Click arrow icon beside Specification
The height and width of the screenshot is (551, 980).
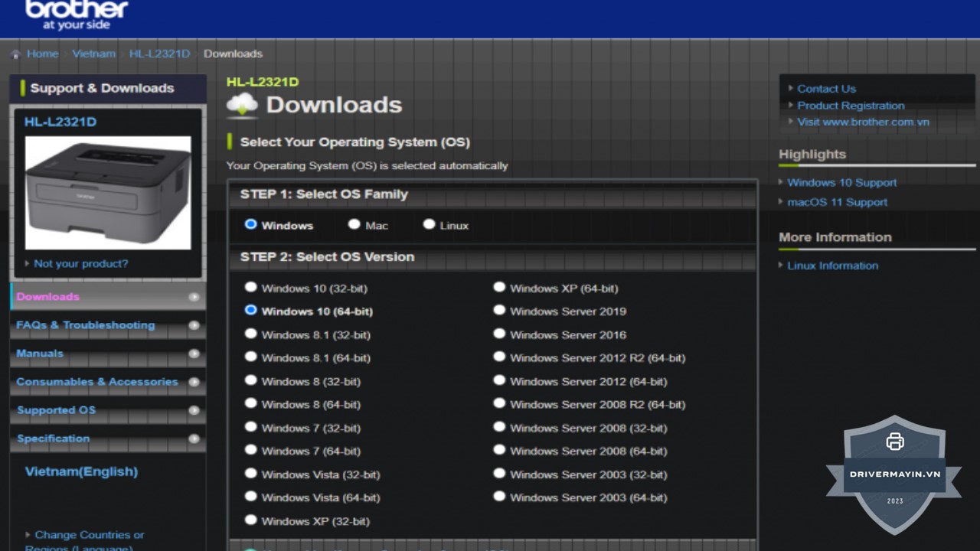[x=194, y=439]
